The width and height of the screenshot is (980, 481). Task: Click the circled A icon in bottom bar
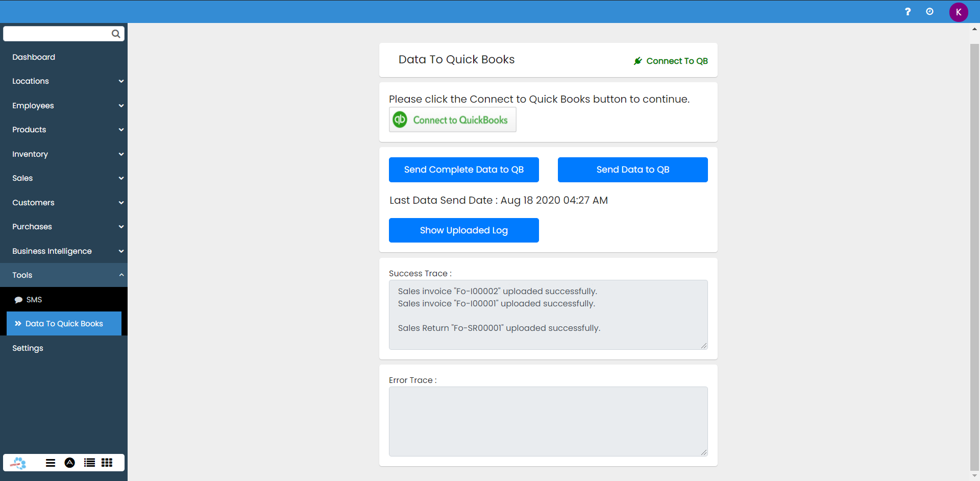tap(70, 463)
